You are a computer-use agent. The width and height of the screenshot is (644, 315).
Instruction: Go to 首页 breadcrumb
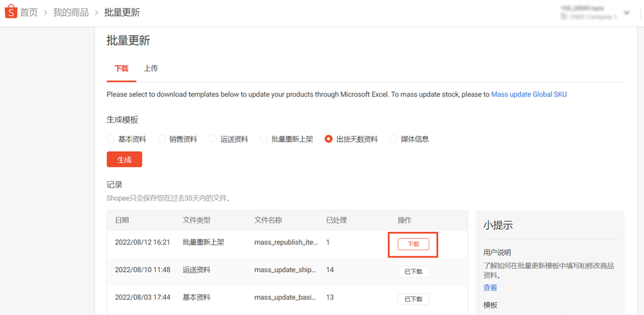coord(29,13)
